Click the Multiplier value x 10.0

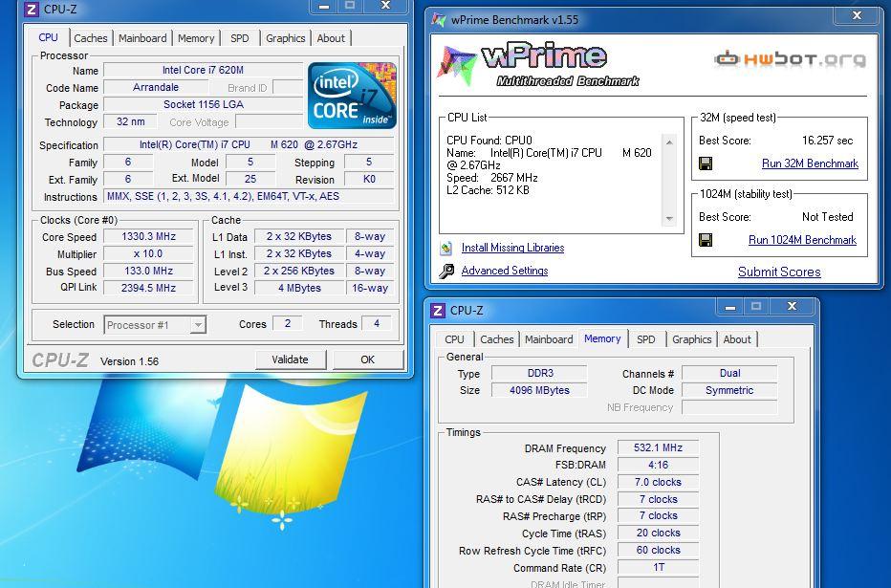(x=148, y=254)
